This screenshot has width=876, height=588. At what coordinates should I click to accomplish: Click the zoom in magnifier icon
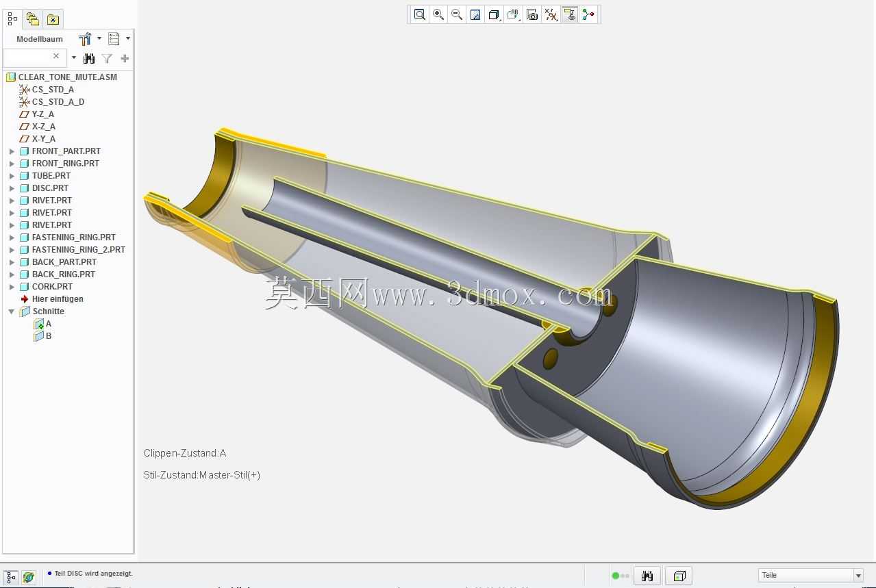(x=438, y=14)
